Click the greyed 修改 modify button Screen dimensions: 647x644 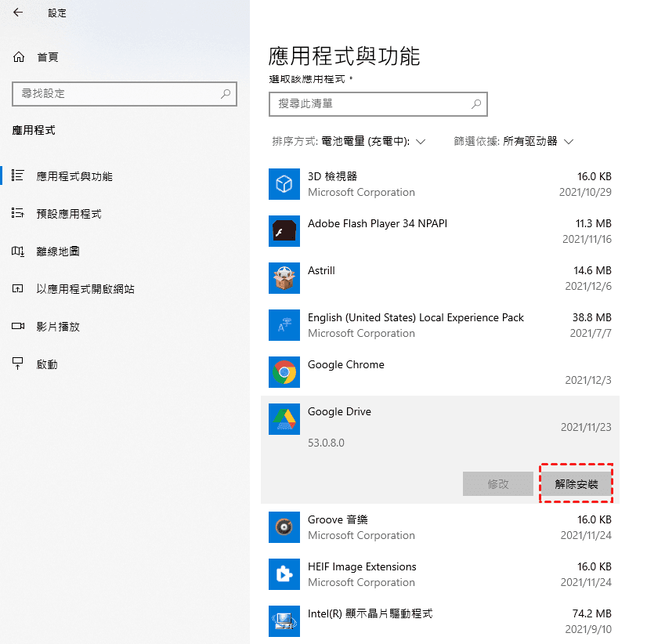(498, 484)
